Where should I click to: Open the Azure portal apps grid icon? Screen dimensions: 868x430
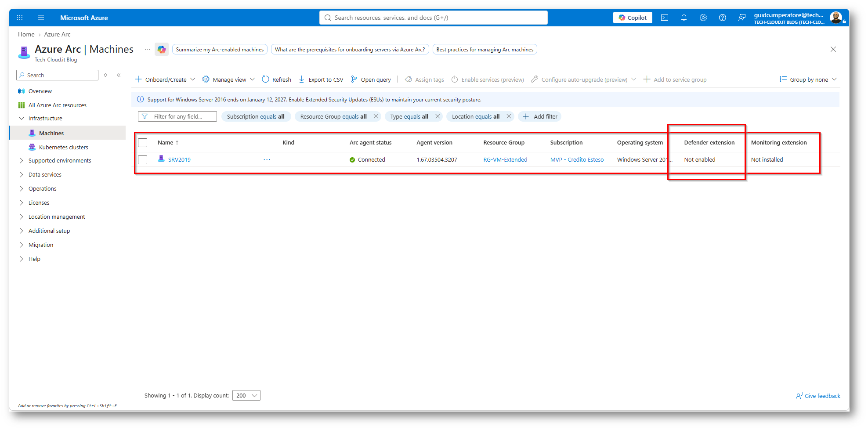coord(20,18)
